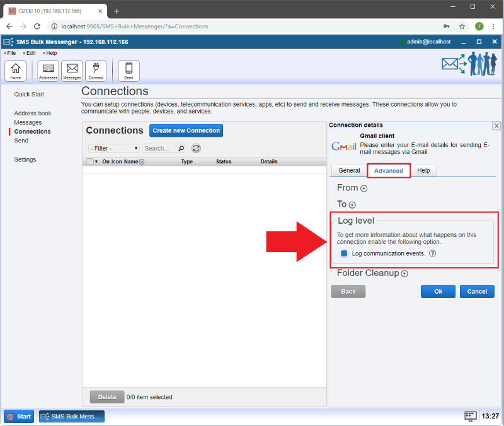Image resolution: width=504 pixels, height=426 pixels.
Task: Click the search magnifier icon
Action: coord(181,149)
